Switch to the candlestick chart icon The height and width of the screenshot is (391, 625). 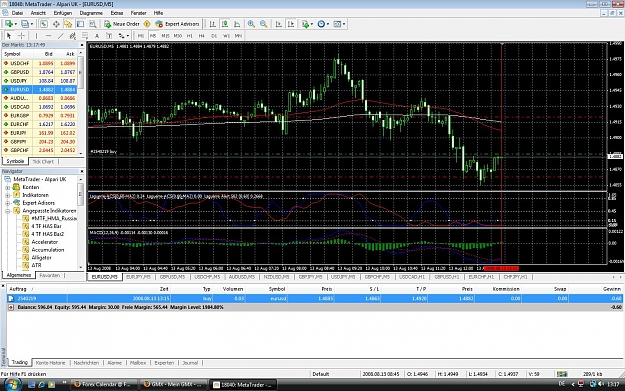coord(225,24)
